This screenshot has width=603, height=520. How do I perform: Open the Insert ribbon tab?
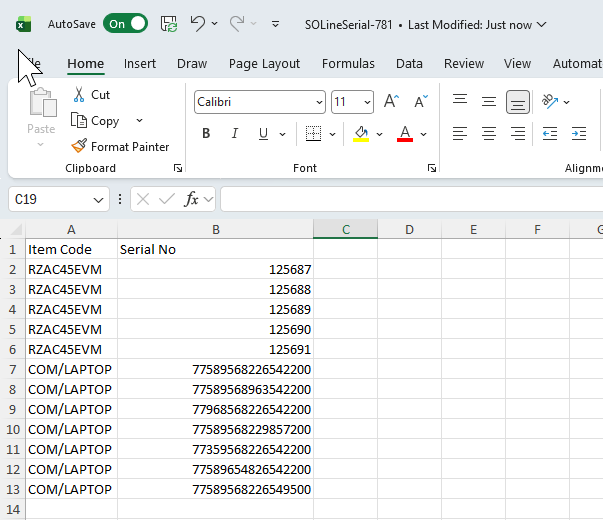(140, 63)
